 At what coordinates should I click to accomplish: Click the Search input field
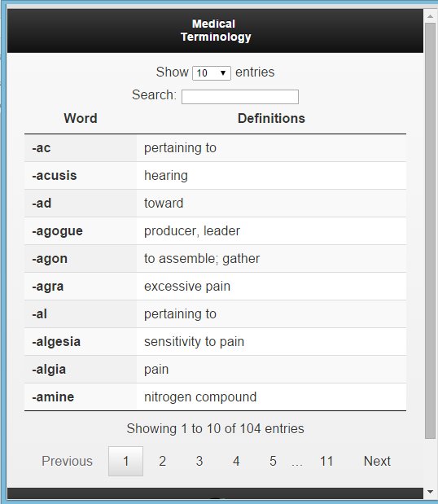pos(239,97)
